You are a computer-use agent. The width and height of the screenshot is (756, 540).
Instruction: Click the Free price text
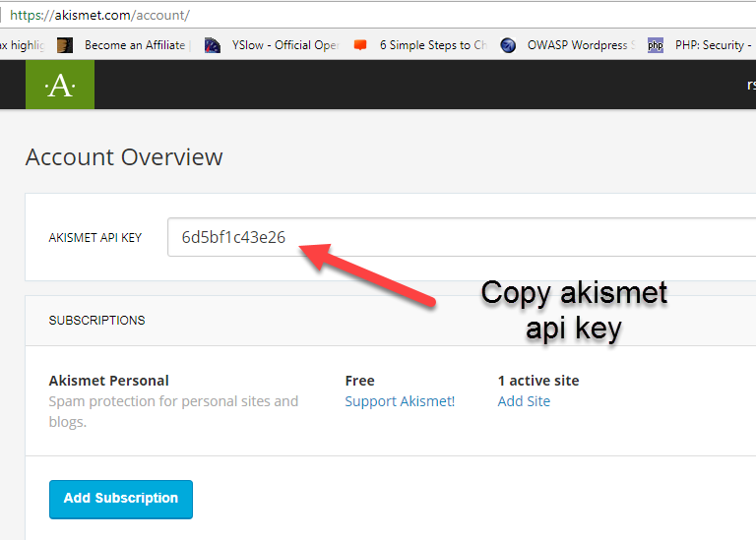pyautogui.click(x=359, y=381)
